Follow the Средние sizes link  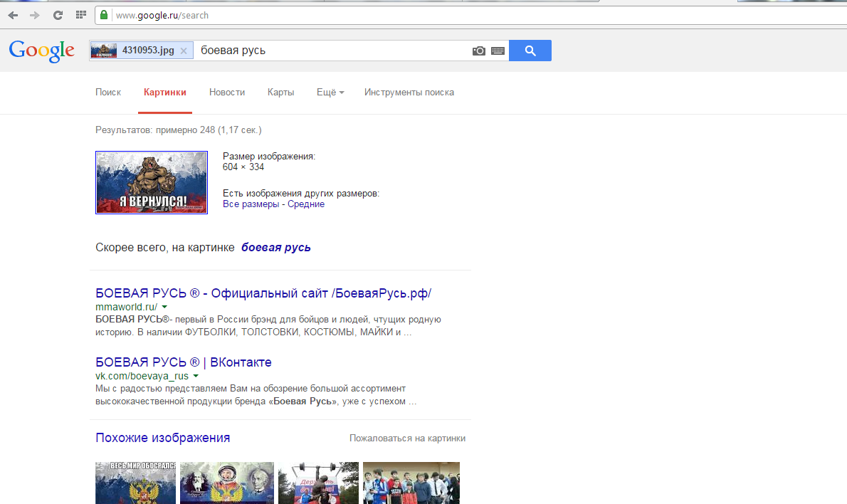(x=306, y=204)
